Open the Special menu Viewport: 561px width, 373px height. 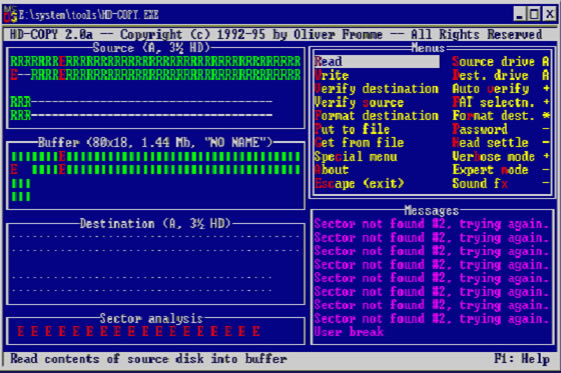(x=356, y=156)
